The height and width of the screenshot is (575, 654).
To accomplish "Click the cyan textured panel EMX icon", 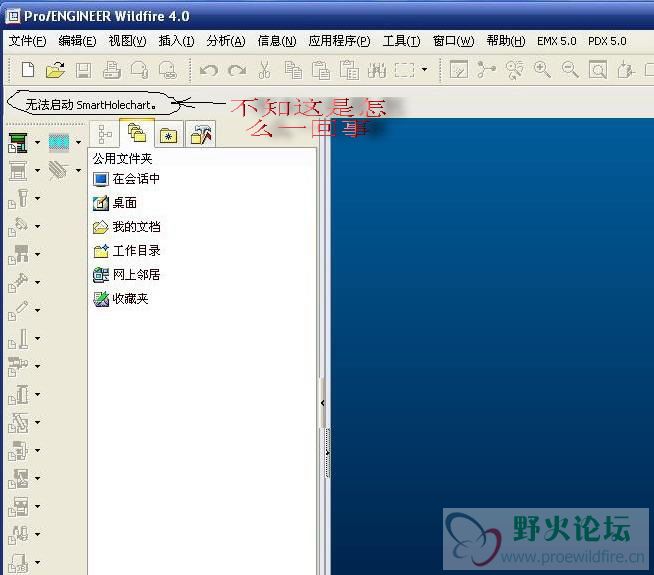I will (x=59, y=142).
